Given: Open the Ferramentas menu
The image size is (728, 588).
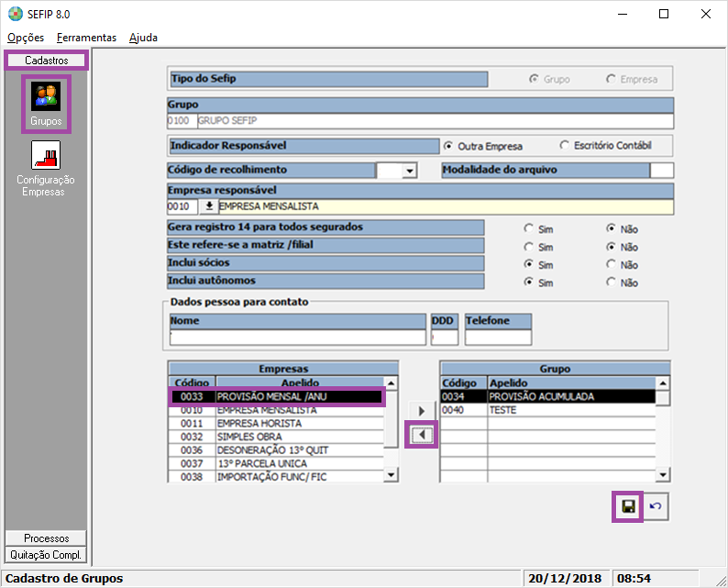Looking at the screenshot, I should (86, 38).
